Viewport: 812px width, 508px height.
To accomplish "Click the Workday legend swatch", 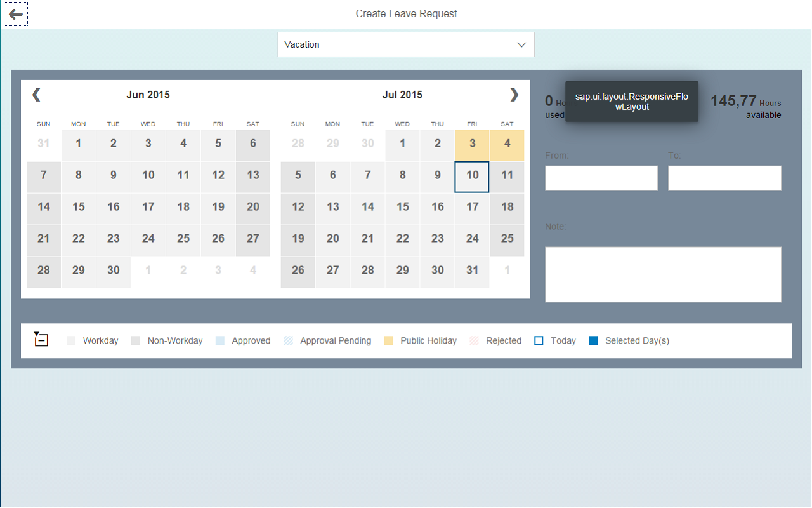I will tap(71, 341).
